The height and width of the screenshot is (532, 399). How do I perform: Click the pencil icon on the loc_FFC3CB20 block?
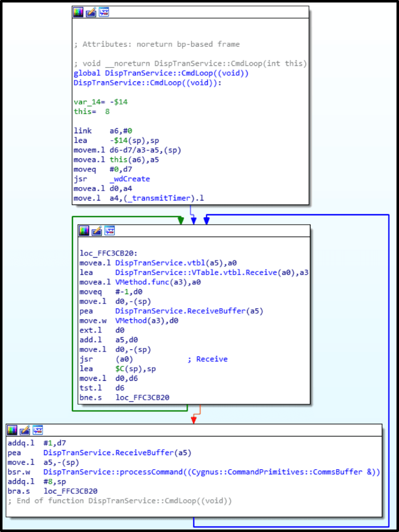[96, 231]
